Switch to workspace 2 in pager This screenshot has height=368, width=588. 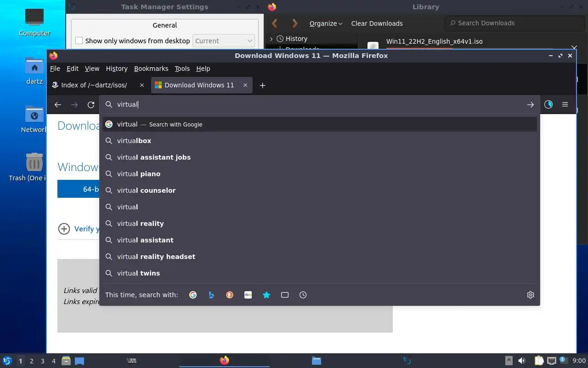[31, 361]
